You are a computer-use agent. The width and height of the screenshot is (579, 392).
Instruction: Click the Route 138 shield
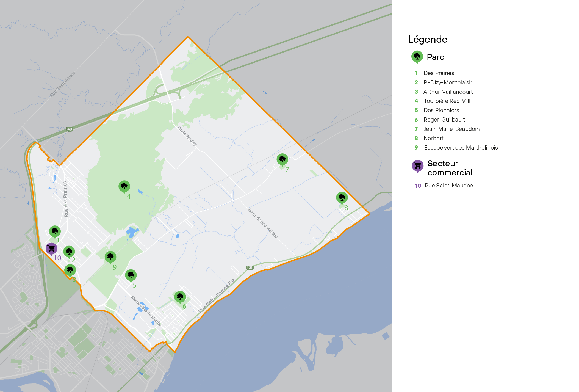point(250,267)
